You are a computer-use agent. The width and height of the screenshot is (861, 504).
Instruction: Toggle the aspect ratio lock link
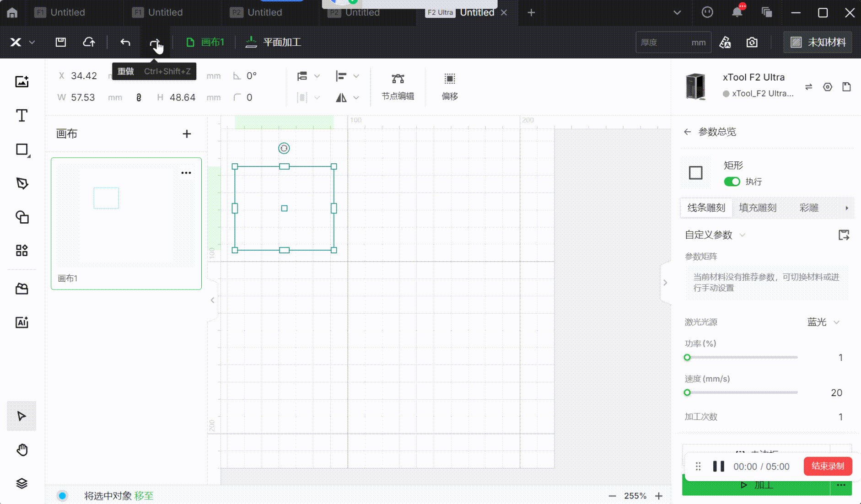coord(139,97)
